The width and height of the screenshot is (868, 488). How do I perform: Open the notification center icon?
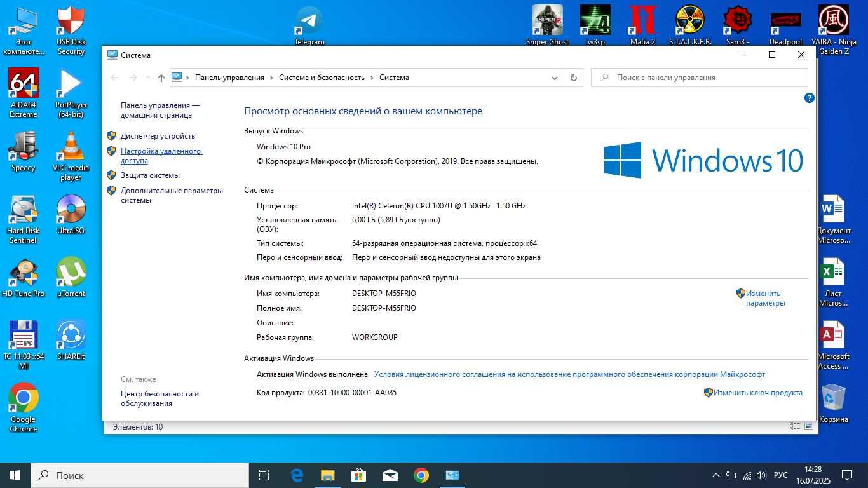(x=847, y=475)
